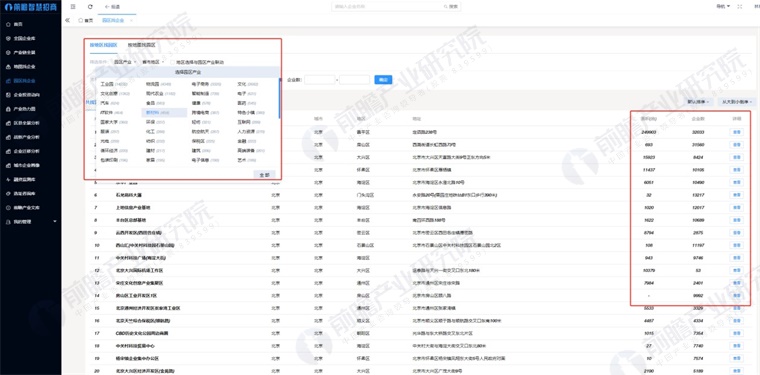Toggle 地区选择与园区产业联动 checkbox
Image resolution: width=760 pixels, height=375 pixels.
(x=173, y=62)
